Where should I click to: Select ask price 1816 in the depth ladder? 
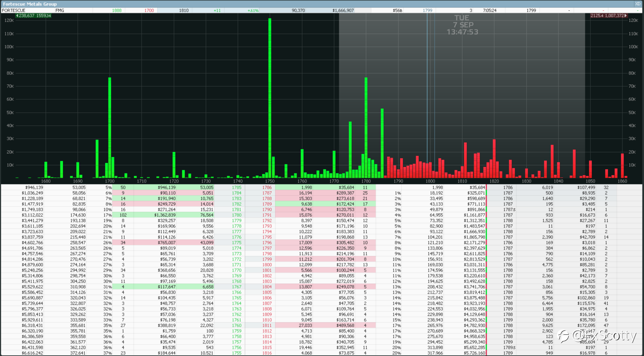point(267,353)
